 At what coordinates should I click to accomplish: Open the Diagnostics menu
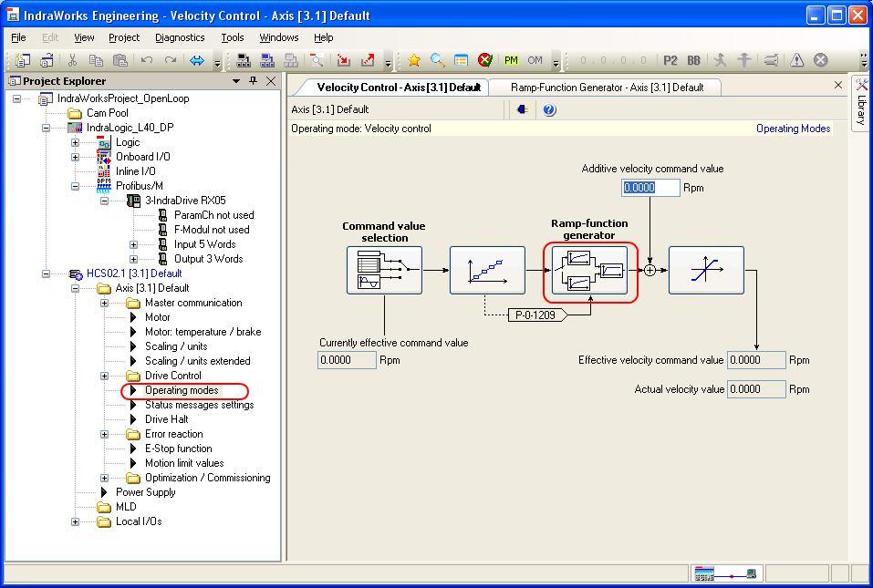pos(180,37)
